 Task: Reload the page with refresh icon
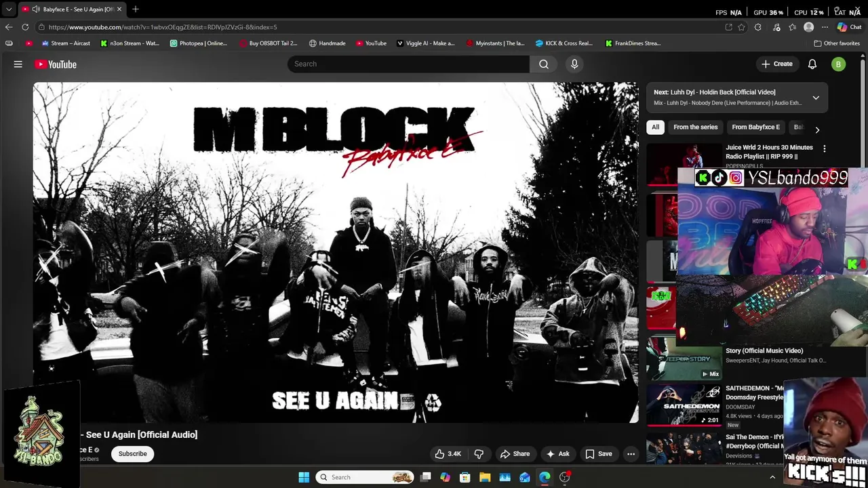(25, 27)
